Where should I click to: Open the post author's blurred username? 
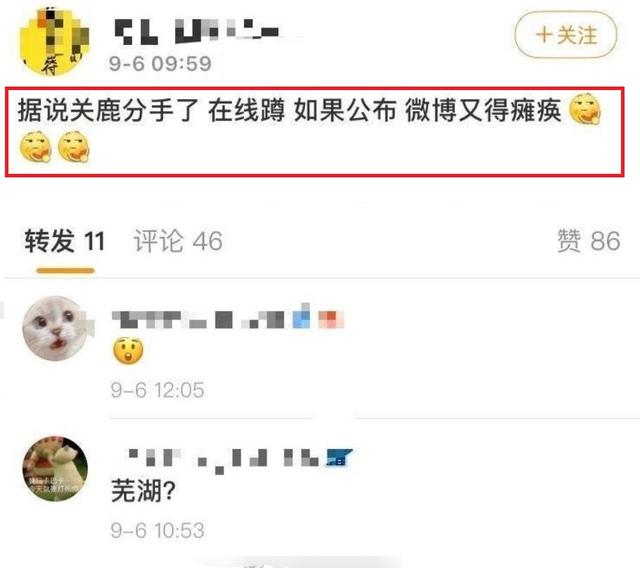(197, 31)
